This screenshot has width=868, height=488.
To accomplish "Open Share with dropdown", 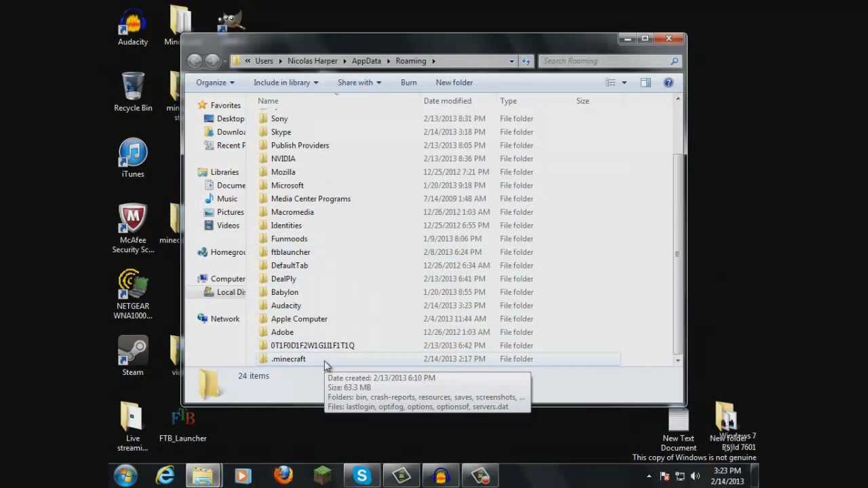I will coord(359,83).
